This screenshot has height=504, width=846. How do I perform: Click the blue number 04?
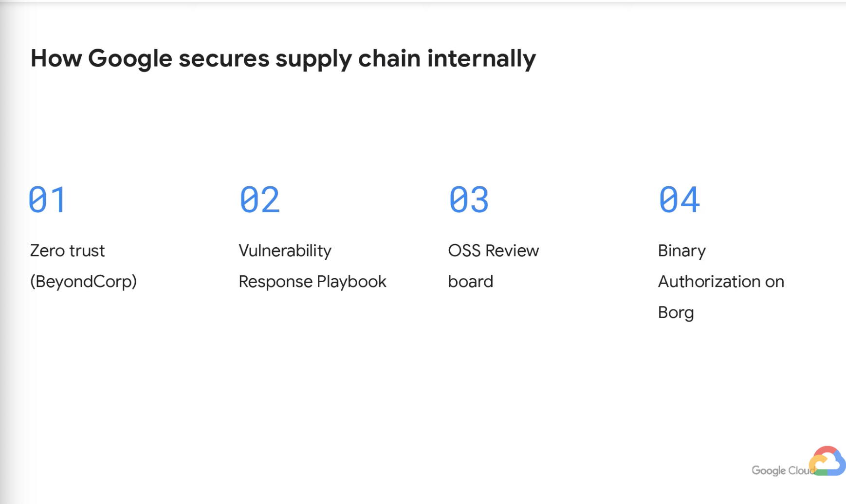click(x=680, y=200)
